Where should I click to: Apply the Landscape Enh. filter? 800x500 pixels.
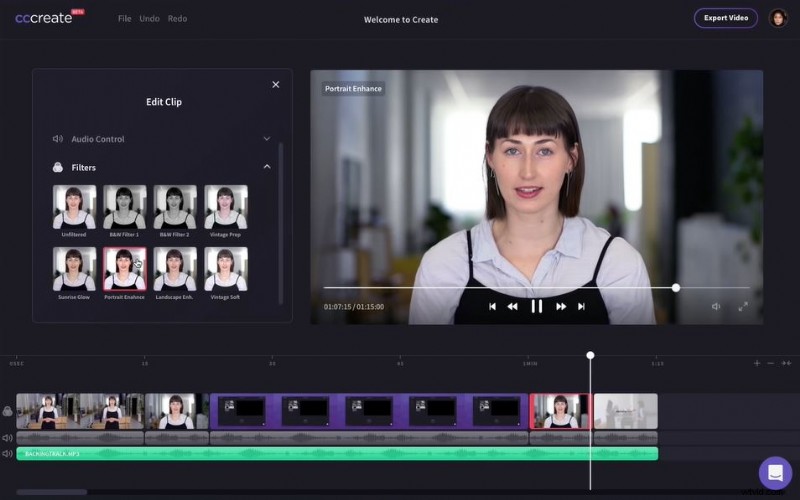pos(175,269)
